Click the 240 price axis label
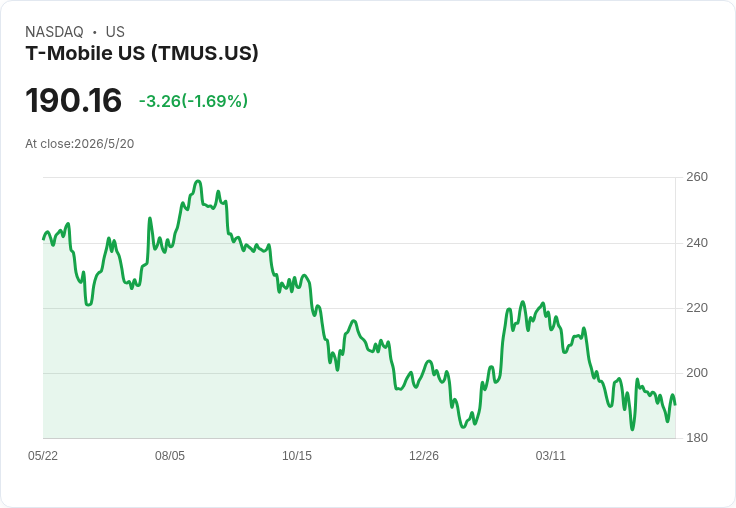This screenshot has width=736, height=508. [697, 243]
